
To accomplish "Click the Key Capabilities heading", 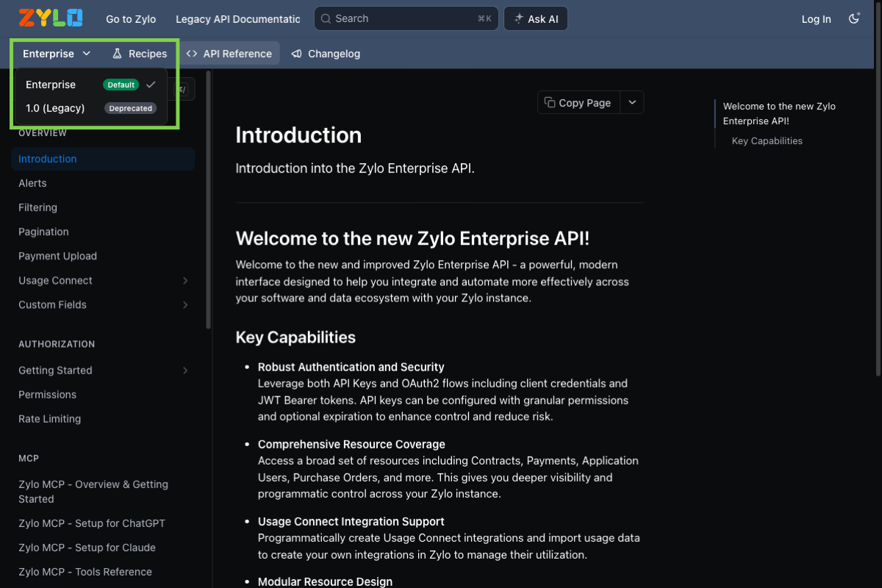I will [x=295, y=337].
